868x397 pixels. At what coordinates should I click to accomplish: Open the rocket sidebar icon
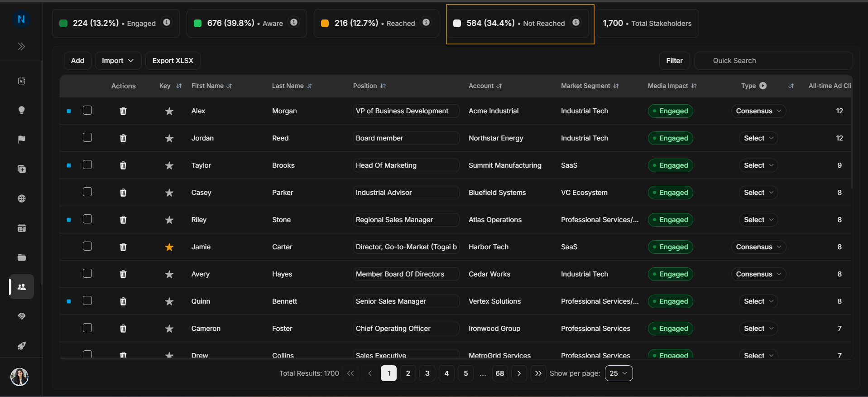[21, 346]
